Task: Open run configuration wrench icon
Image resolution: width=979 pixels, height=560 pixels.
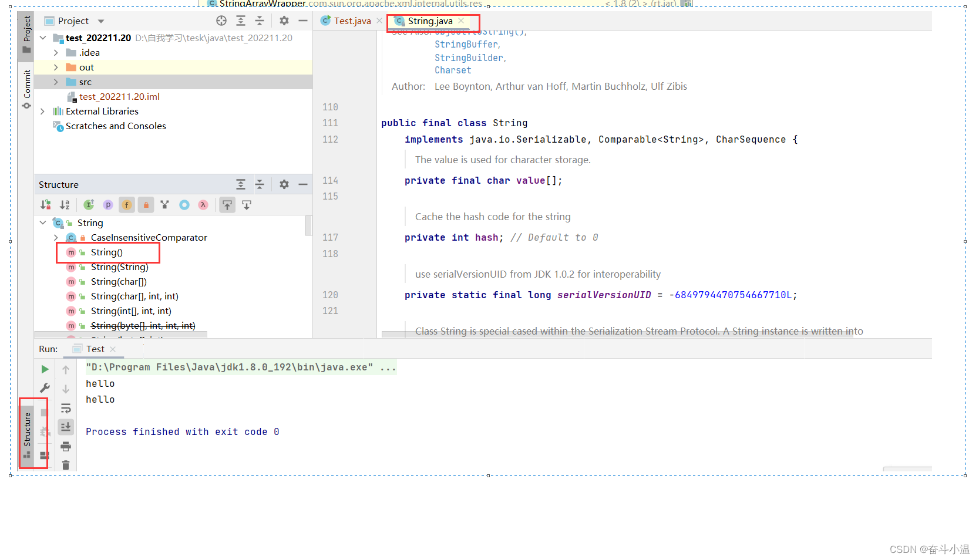Action: point(45,388)
